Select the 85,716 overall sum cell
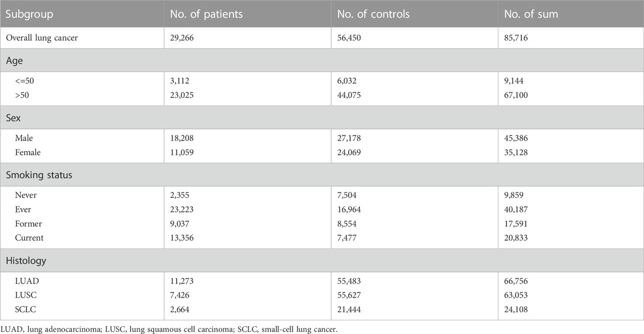The height and width of the screenshot is (334, 644). [516, 38]
